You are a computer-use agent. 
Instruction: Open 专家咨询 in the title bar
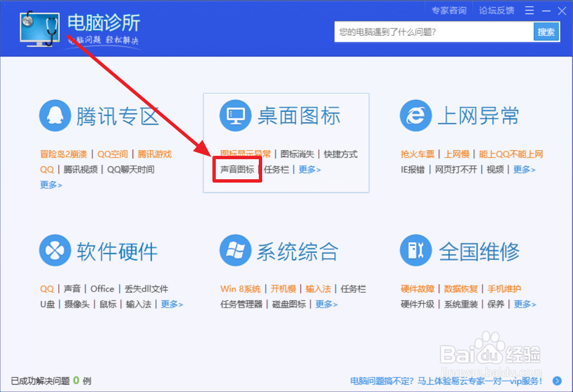click(x=449, y=11)
